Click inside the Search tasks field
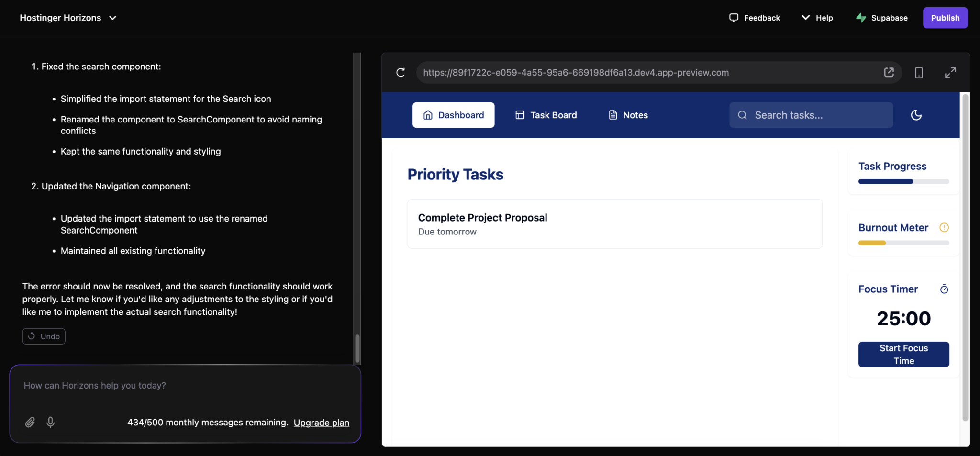 pyautogui.click(x=811, y=115)
